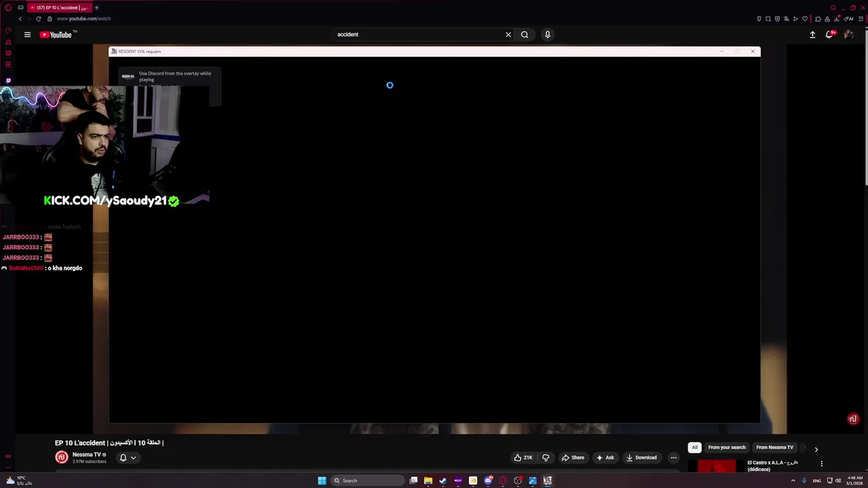Open File Explorer from the taskbar
The height and width of the screenshot is (488, 868).
(428, 481)
